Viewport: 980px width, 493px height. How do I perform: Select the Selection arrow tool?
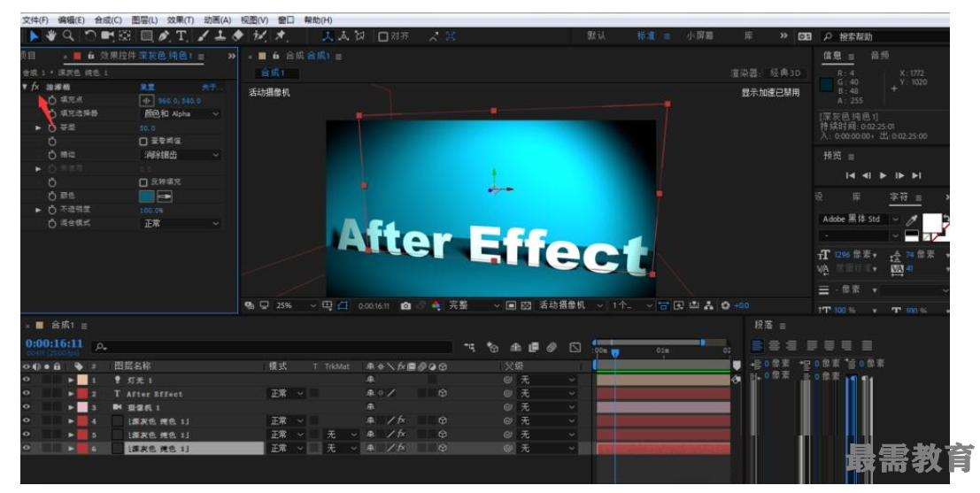(34, 36)
